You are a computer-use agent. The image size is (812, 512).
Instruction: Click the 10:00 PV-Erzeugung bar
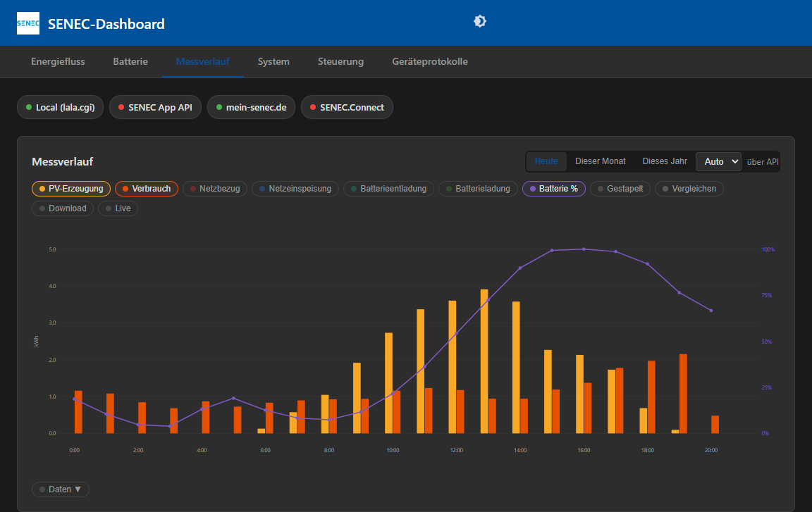(x=388, y=383)
